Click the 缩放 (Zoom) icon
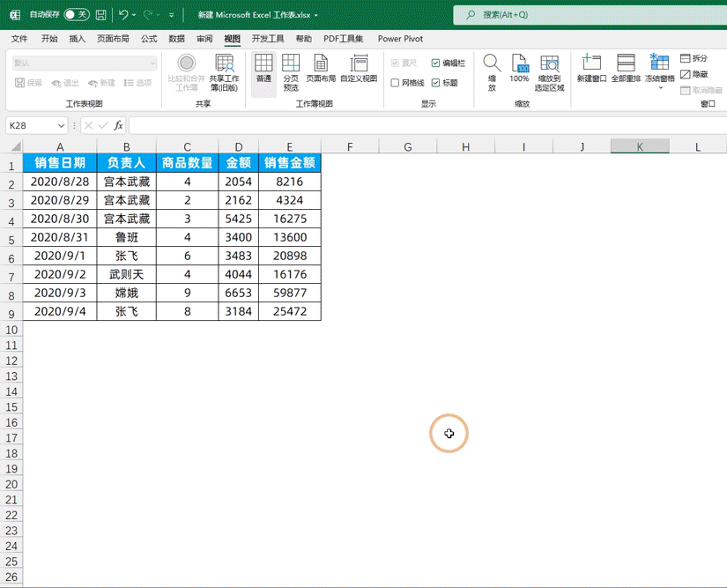The height and width of the screenshot is (588, 727). 492,71
